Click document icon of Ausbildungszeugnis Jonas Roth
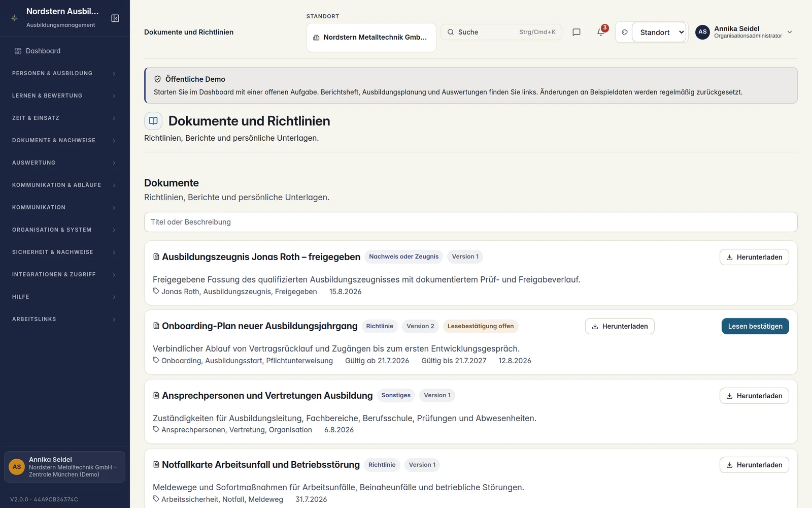Screen dimensions: 812x508 point(156,257)
